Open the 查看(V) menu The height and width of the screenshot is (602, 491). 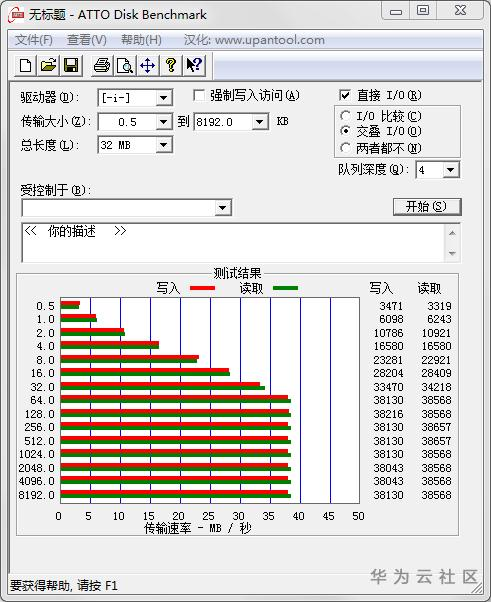(x=87, y=40)
